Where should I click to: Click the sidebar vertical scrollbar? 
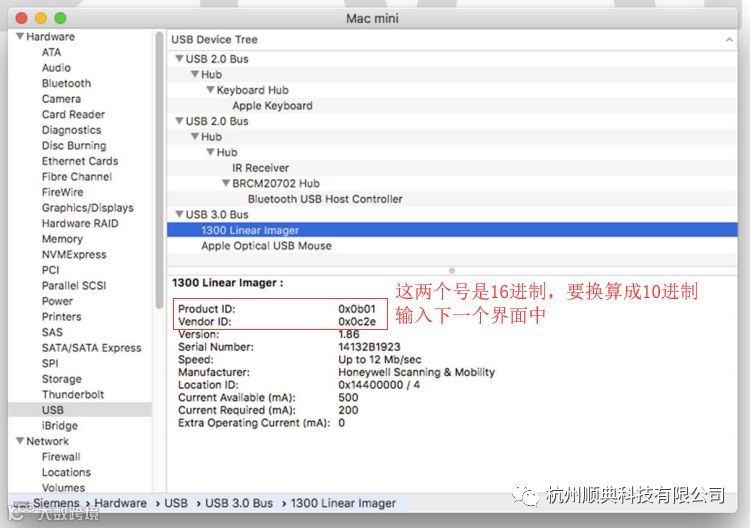[x=159, y=170]
